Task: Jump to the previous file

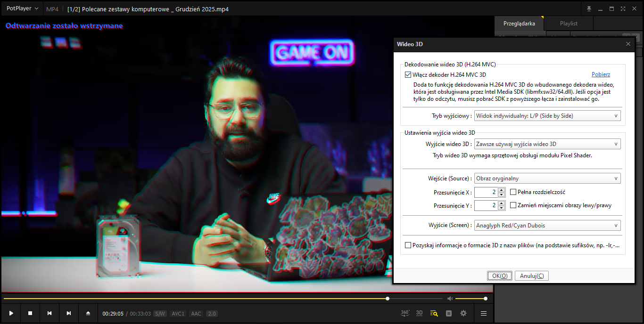Action: 50,313
